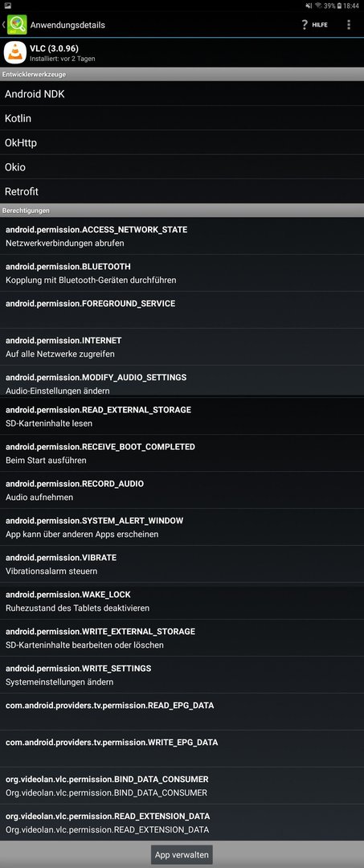Tap the back arrow app logo icon
Image resolution: width=364 pixels, height=868 pixels.
16,25
